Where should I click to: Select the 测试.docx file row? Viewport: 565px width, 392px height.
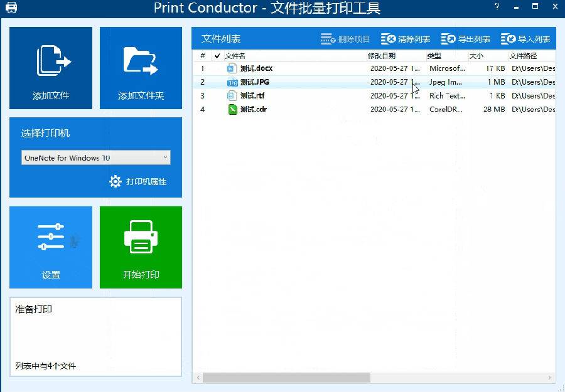[x=256, y=68]
